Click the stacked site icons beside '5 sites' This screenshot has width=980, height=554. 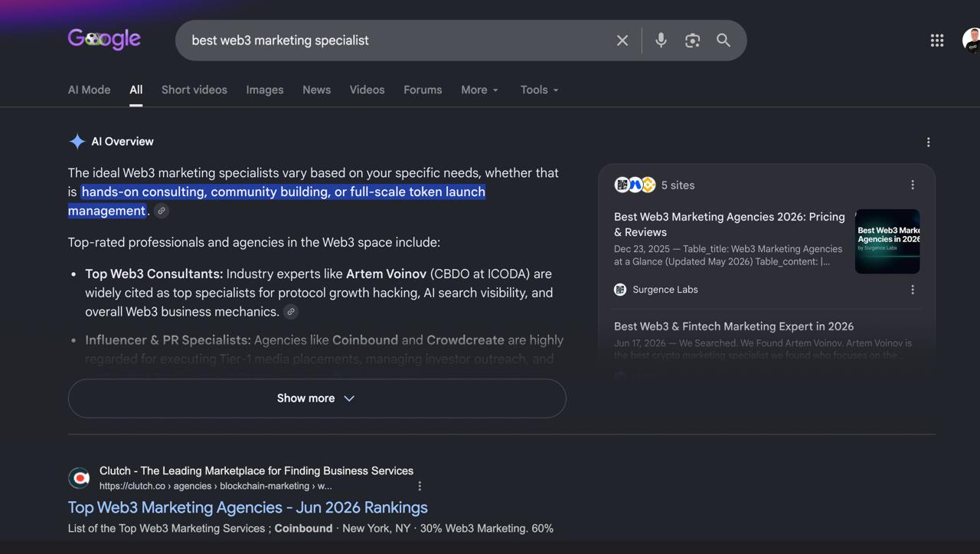click(635, 185)
